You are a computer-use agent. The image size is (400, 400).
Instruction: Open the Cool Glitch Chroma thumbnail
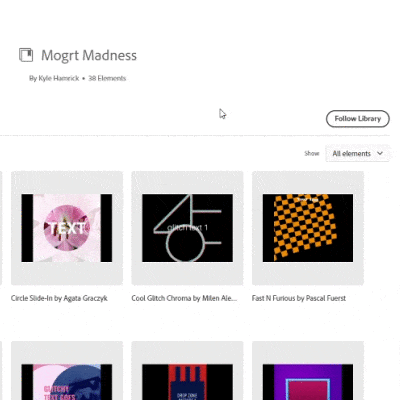pos(187,228)
